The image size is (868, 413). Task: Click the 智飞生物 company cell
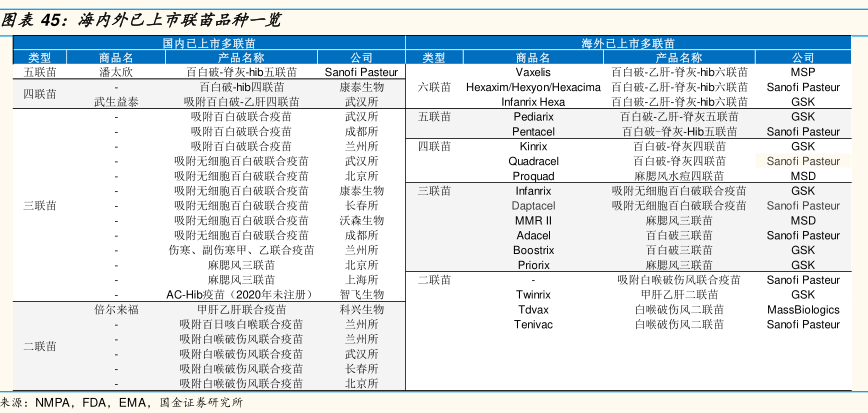point(361,295)
